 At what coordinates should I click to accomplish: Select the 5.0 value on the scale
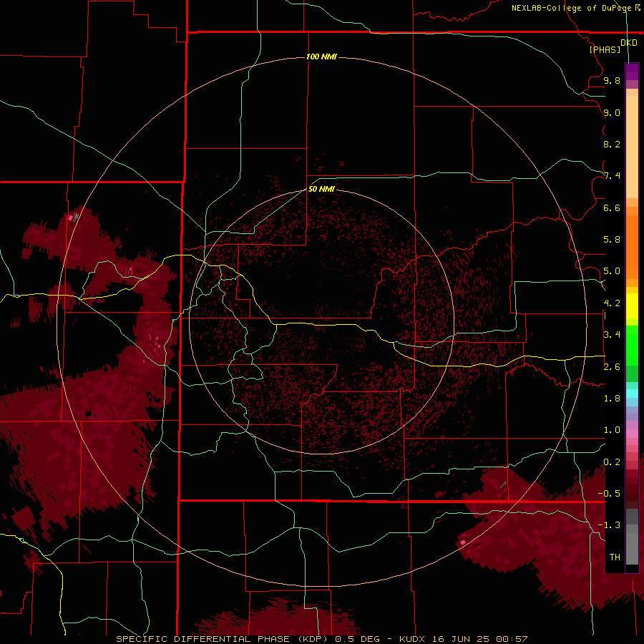(612, 271)
